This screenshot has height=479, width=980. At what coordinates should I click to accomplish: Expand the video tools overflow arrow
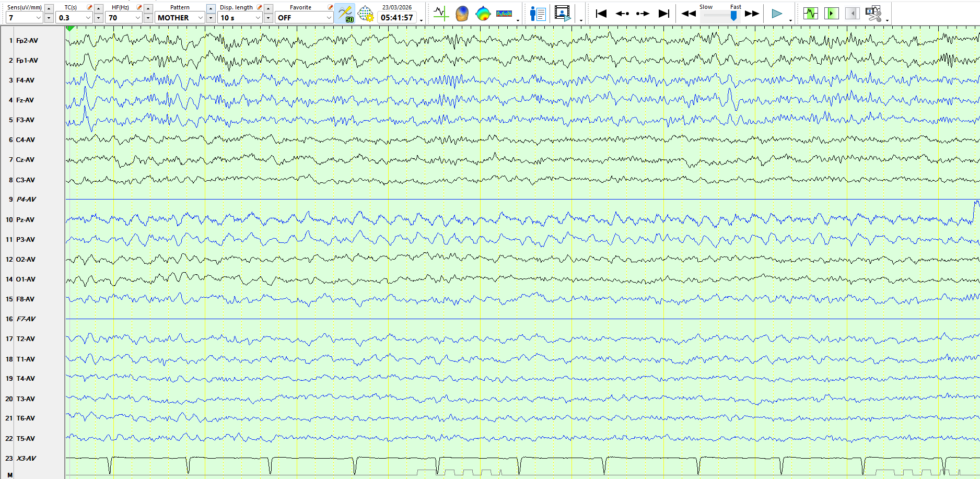click(581, 21)
